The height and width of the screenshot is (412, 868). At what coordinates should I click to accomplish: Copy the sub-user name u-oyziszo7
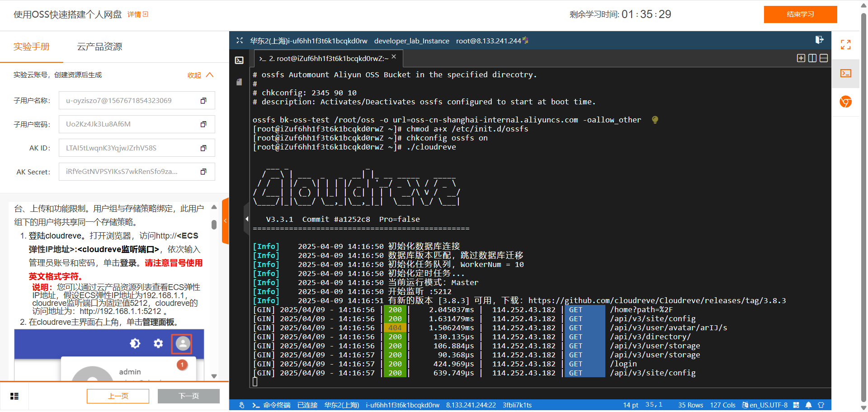pos(203,101)
